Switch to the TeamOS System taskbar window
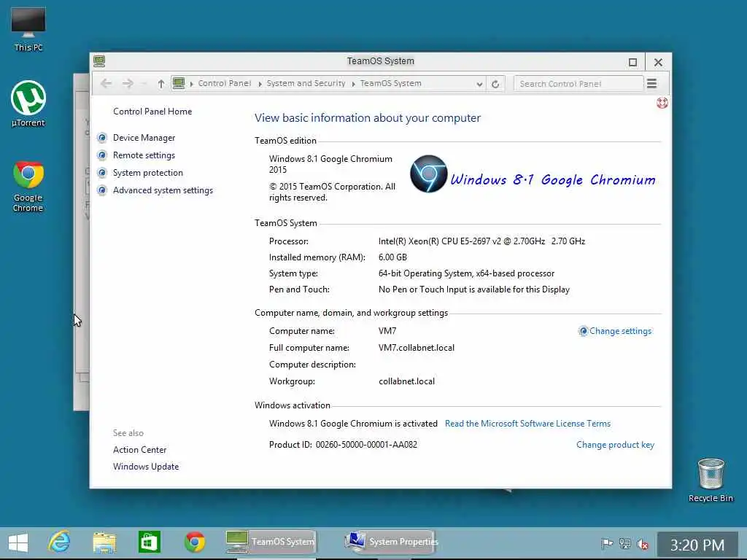747x560 pixels. click(271, 542)
